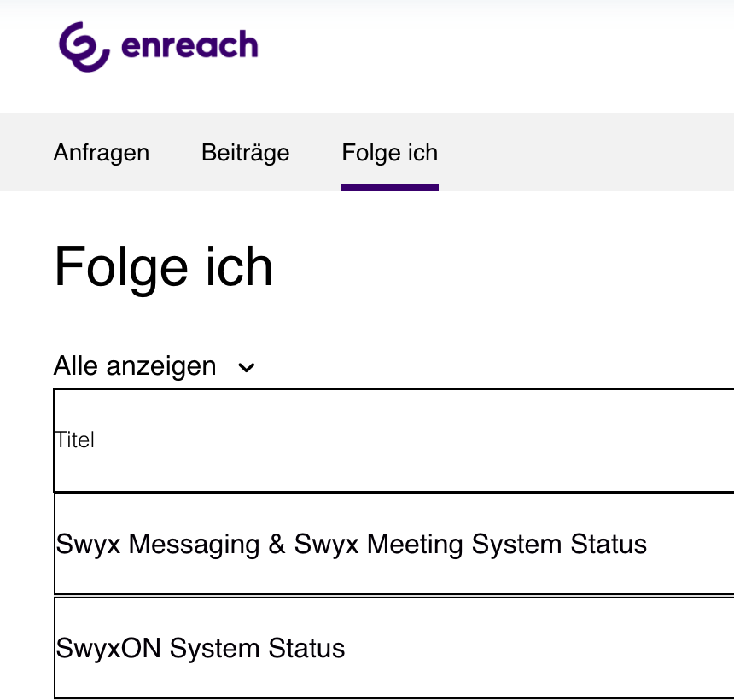Switch to the Anfragen tab
The width and height of the screenshot is (734, 700).
coord(101,152)
